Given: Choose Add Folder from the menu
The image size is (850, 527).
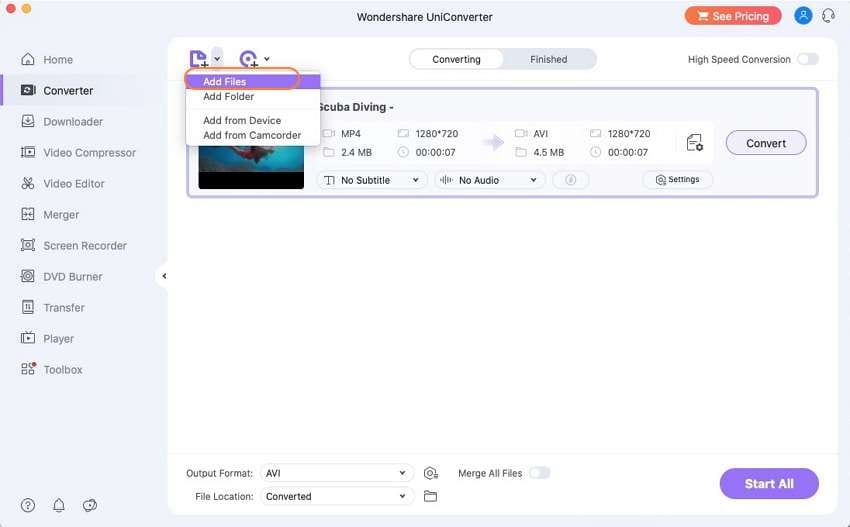Looking at the screenshot, I should (x=253, y=97).
